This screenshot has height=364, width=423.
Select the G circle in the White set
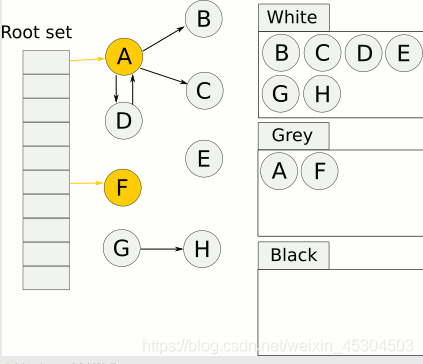pyautogui.click(x=281, y=94)
